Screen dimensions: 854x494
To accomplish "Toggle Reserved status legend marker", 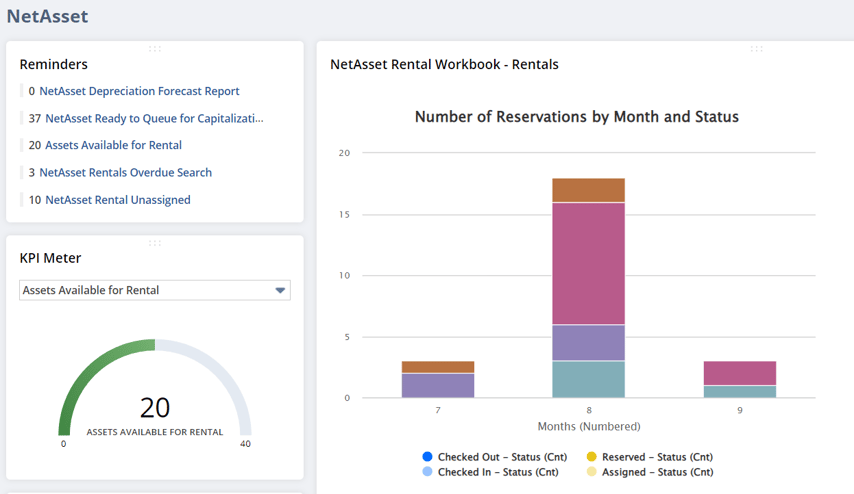I will click(591, 456).
